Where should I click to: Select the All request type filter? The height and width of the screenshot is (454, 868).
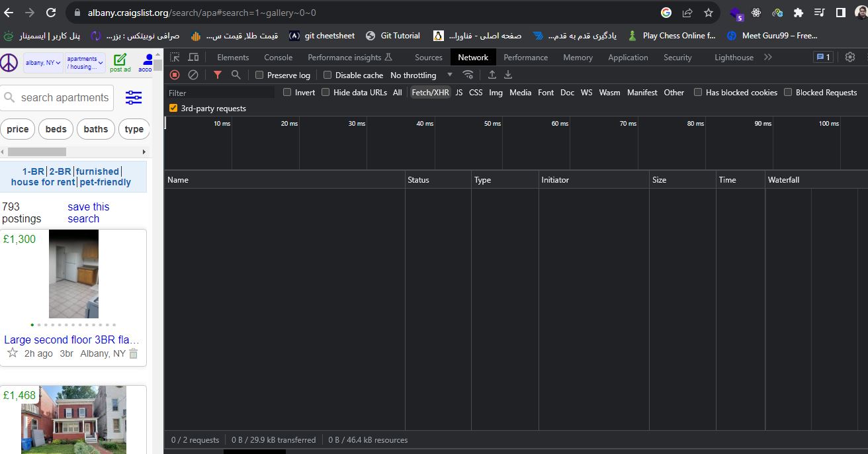[x=397, y=93]
